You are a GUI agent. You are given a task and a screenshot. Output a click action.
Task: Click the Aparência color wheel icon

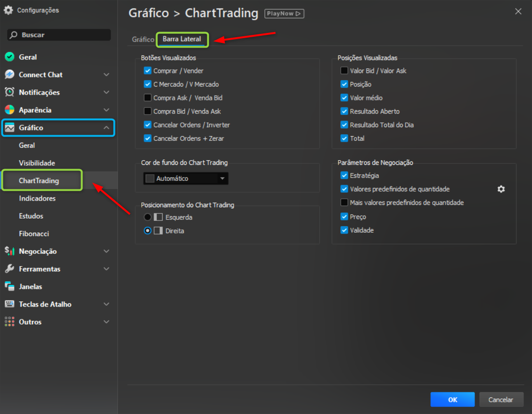9,110
